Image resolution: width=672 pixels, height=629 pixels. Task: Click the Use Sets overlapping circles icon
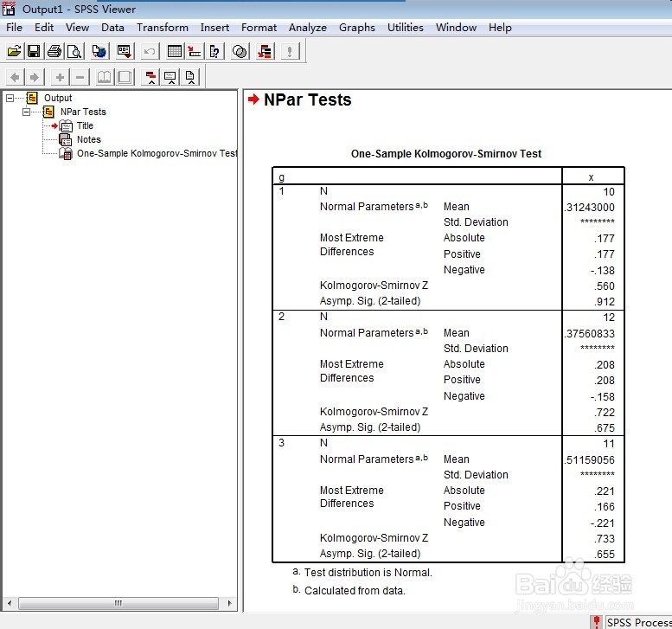pyautogui.click(x=240, y=51)
